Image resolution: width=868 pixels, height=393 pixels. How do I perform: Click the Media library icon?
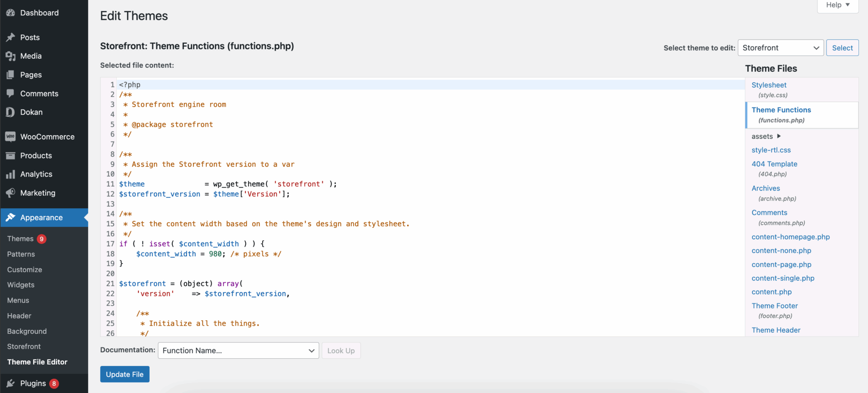pos(10,56)
